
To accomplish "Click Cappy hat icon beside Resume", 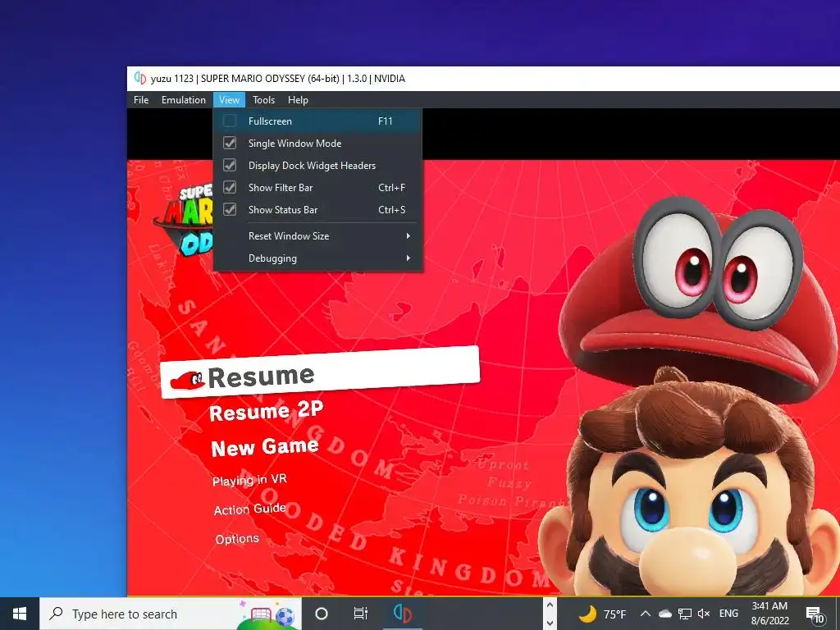I will [x=188, y=380].
